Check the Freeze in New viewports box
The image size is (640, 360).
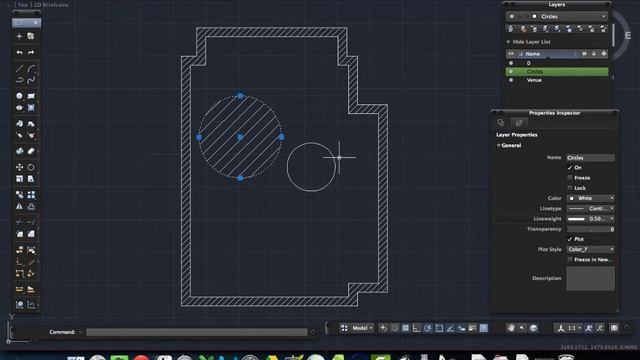click(570, 260)
